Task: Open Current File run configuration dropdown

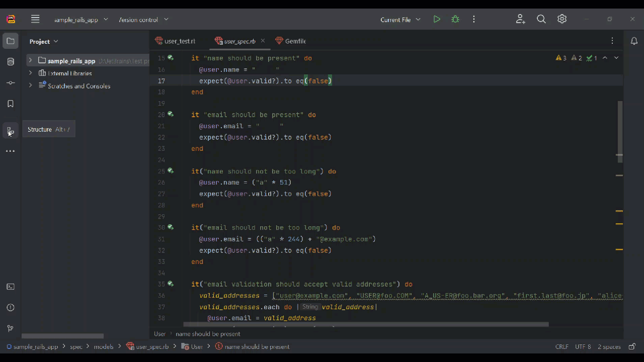Action: (400, 20)
